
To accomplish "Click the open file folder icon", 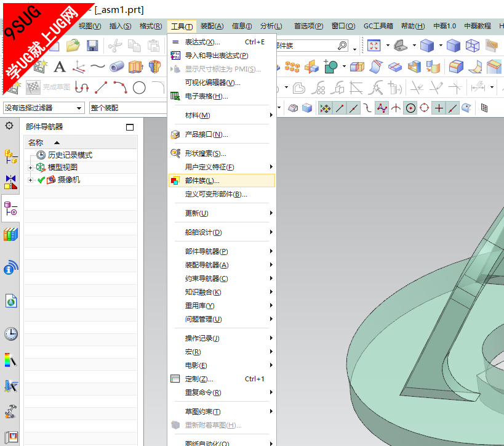I will (73, 46).
